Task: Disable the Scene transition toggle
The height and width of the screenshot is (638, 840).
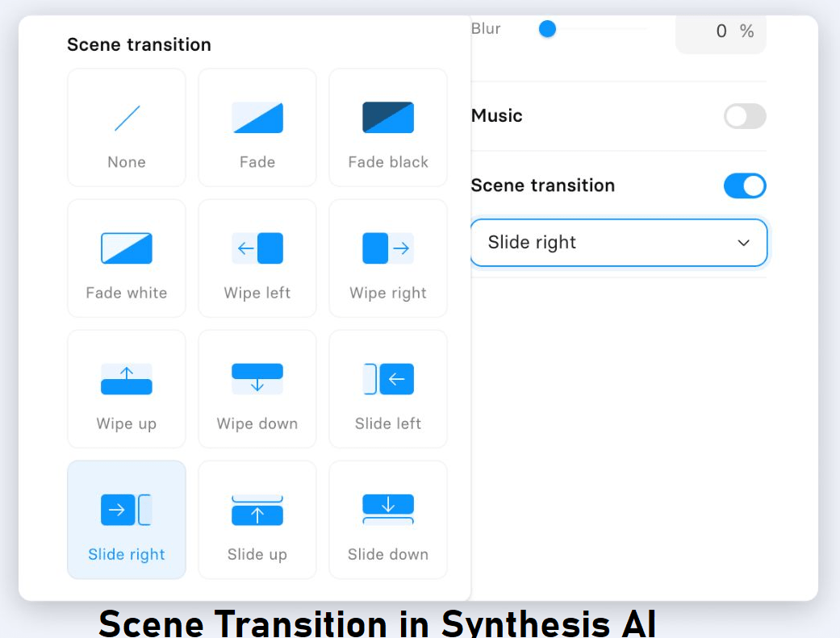Action: (x=743, y=186)
